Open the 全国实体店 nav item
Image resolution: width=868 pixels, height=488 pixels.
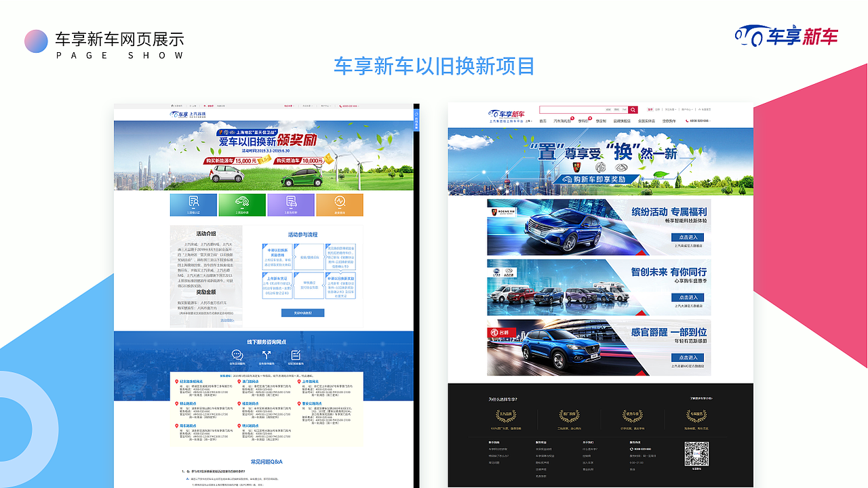(646, 121)
